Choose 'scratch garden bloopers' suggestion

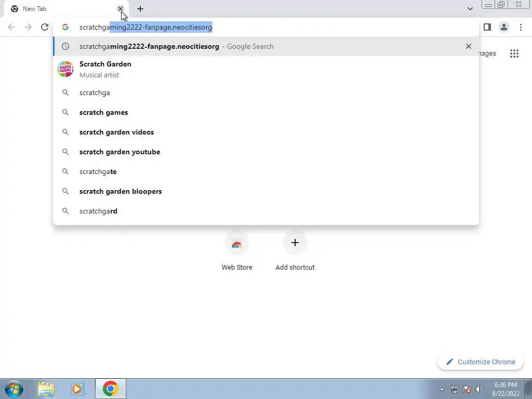266,191
